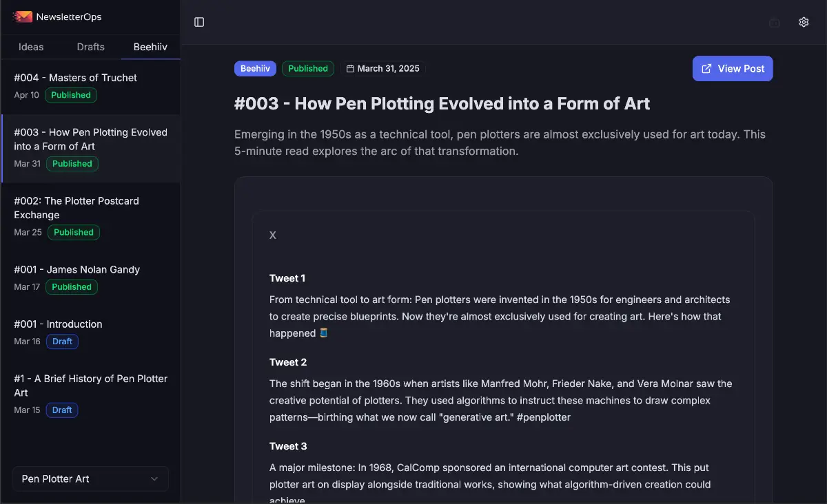
Task: Click the Beehiiv platform badge above the title
Action: coord(255,68)
